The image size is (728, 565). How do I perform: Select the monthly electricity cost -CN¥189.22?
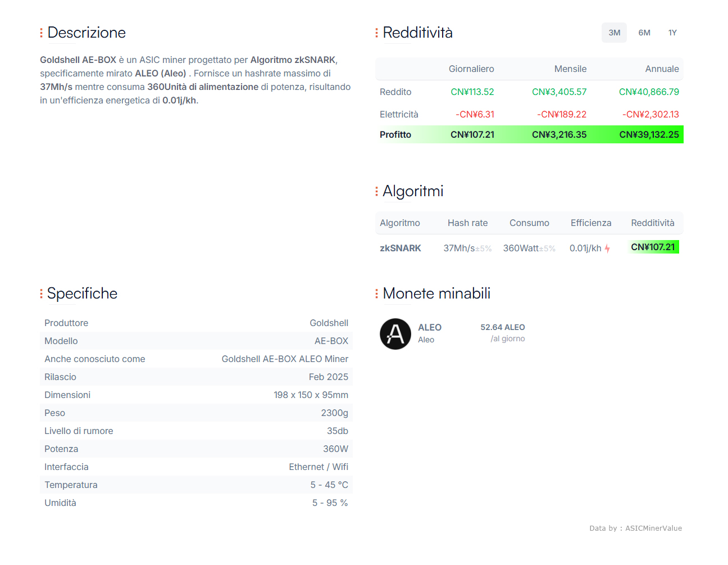[562, 114]
